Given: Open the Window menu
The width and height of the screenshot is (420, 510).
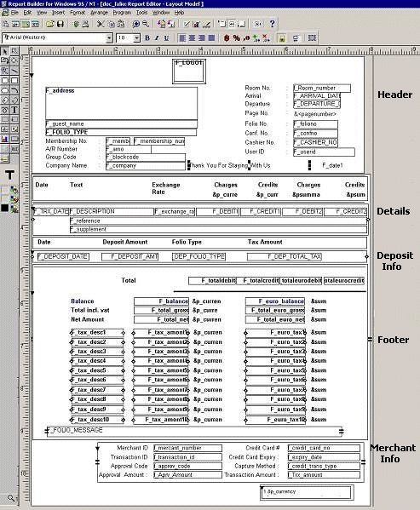Looking at the screenshot, I should (x=161, y=13).
